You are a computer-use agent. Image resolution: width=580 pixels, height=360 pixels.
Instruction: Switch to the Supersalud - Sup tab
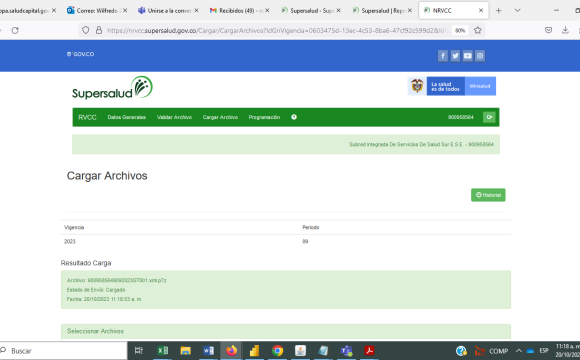coord(311,10)
